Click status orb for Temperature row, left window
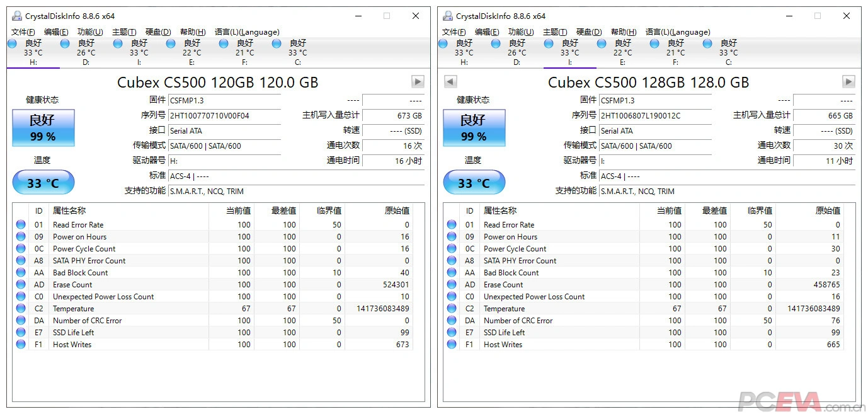The height and width of the screenshot is (414, 868). 21,308
